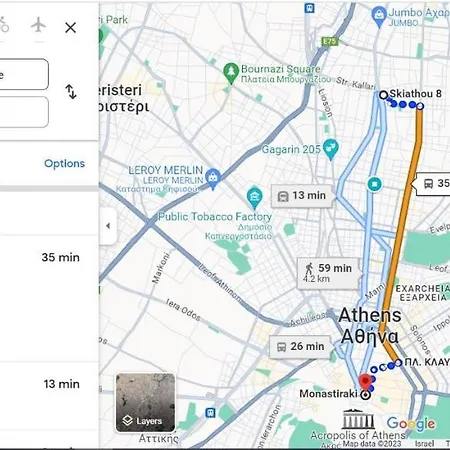Viewport: 450px width, 450px height.
Task: Close the directions panel
Action: 70,27
